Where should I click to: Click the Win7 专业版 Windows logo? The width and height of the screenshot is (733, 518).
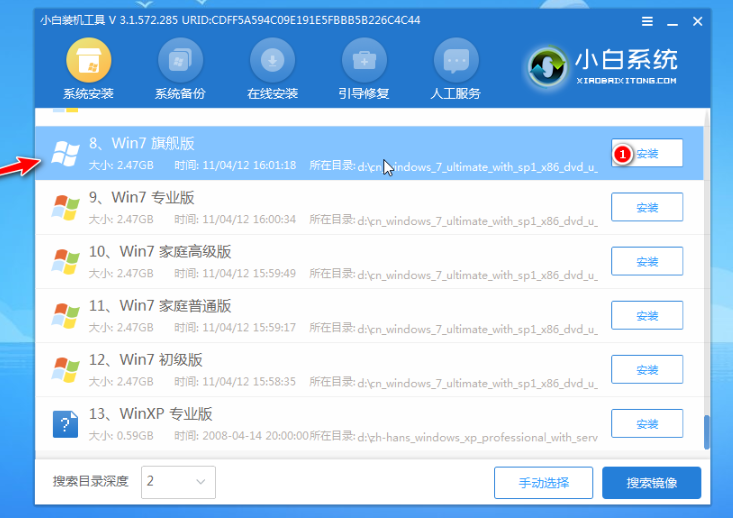pos(66,208)
